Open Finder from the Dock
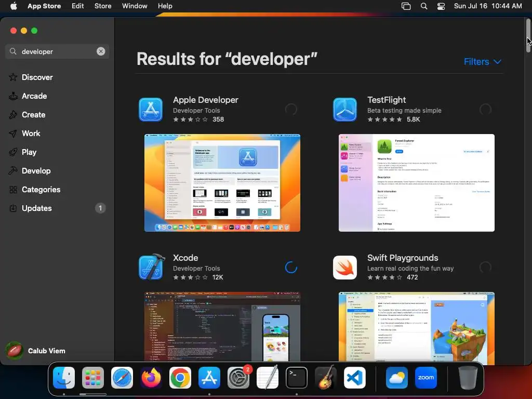Screen dimensions: 532x399 coord(64,378)
